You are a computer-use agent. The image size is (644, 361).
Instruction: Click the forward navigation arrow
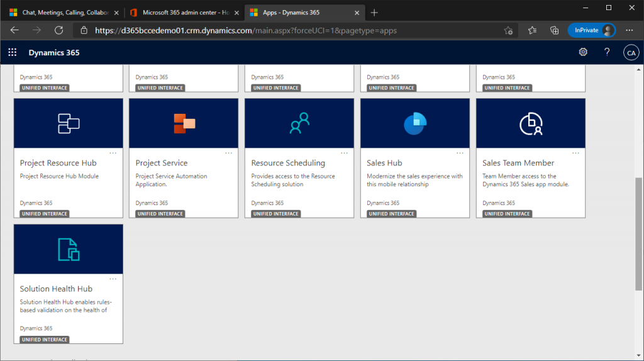36,30
